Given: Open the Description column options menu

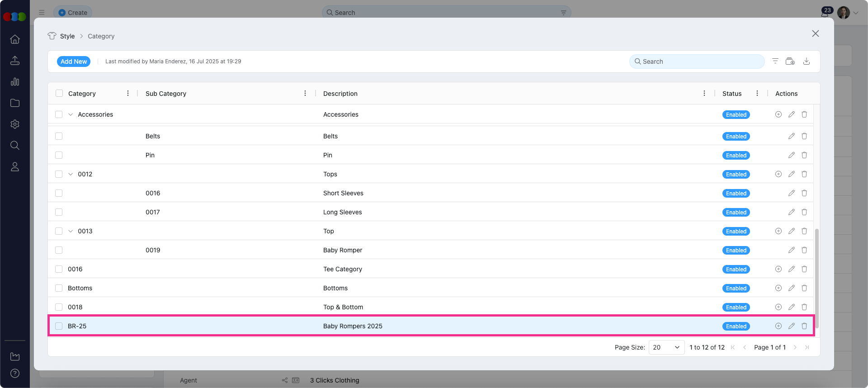Looking at the screenshot, I should (704, 94).
